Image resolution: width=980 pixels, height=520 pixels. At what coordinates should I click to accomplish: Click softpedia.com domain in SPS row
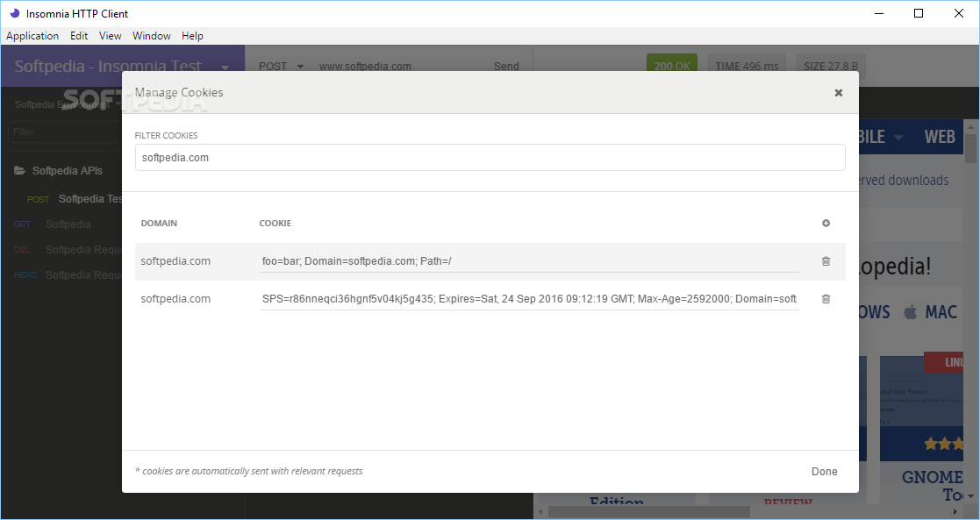(x=175, y=299)
